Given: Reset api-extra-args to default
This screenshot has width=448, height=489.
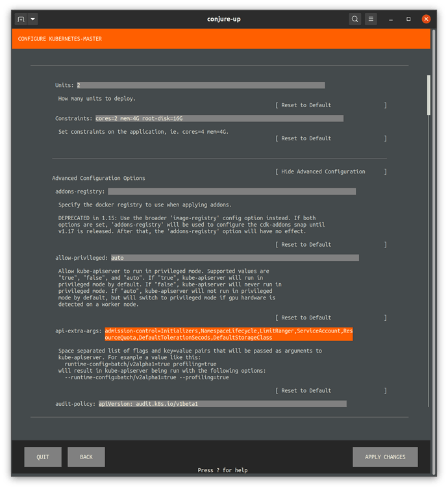Looking at the screenshot, I should tap(331, 390).
